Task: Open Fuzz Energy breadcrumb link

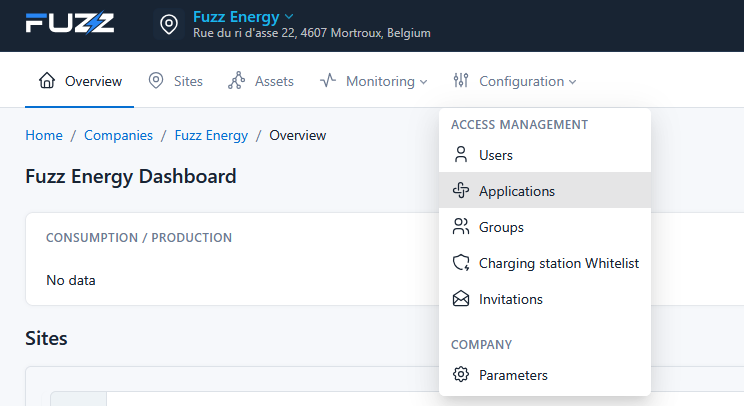Action: 211,136
